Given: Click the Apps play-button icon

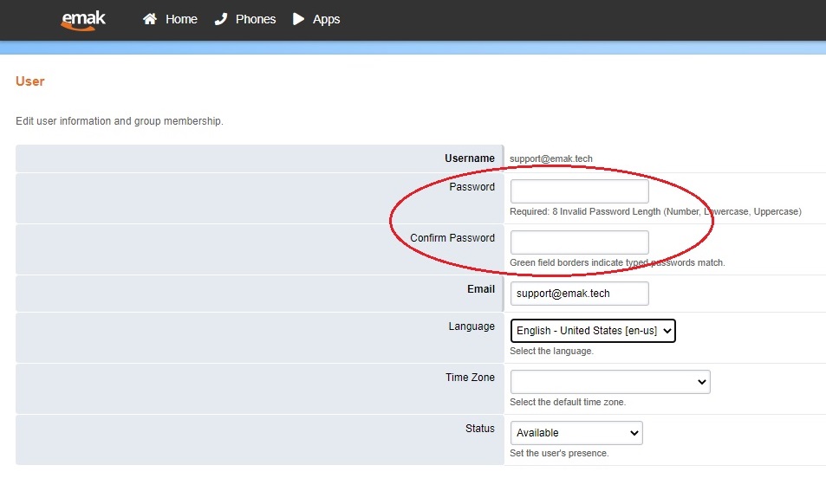Looking at the screenshot, I should click(298, 18).
